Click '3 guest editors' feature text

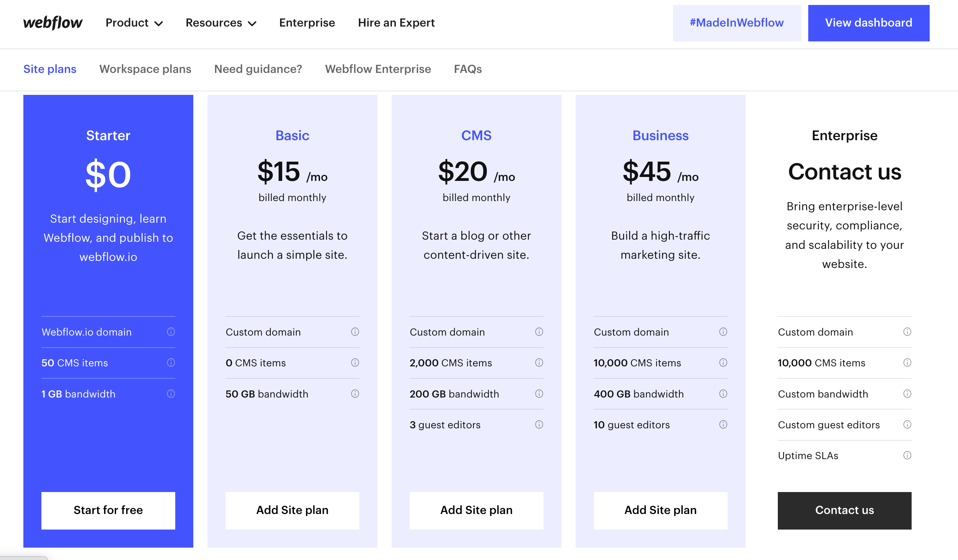(445, 425)
